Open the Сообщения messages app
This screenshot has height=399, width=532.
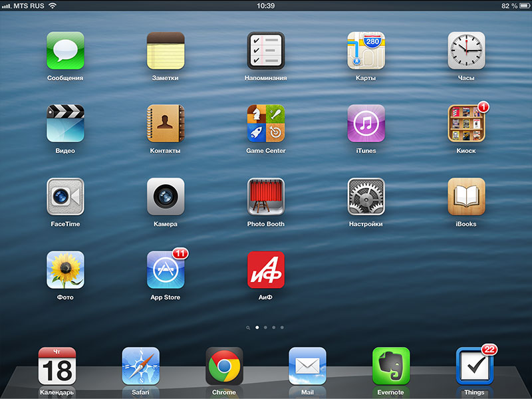point(65,51)
